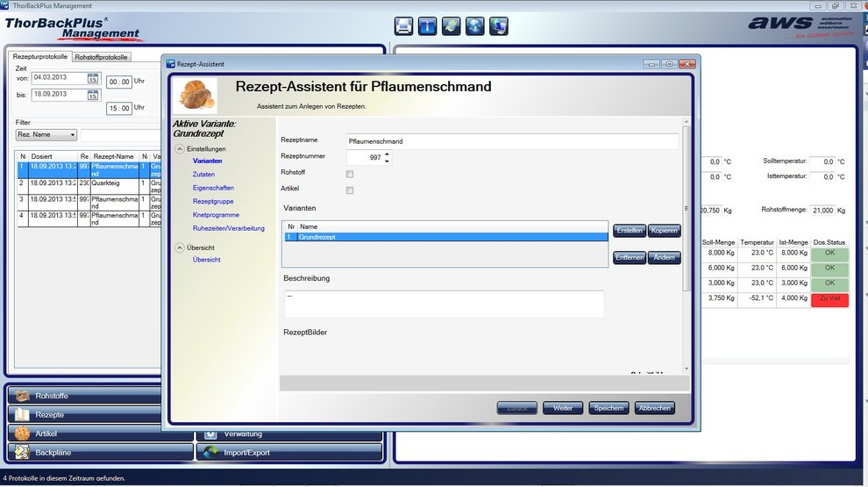The image size is (868, 487).
Task: Click the Rohstoffmenge value field
Action: [x=822, y=211]
